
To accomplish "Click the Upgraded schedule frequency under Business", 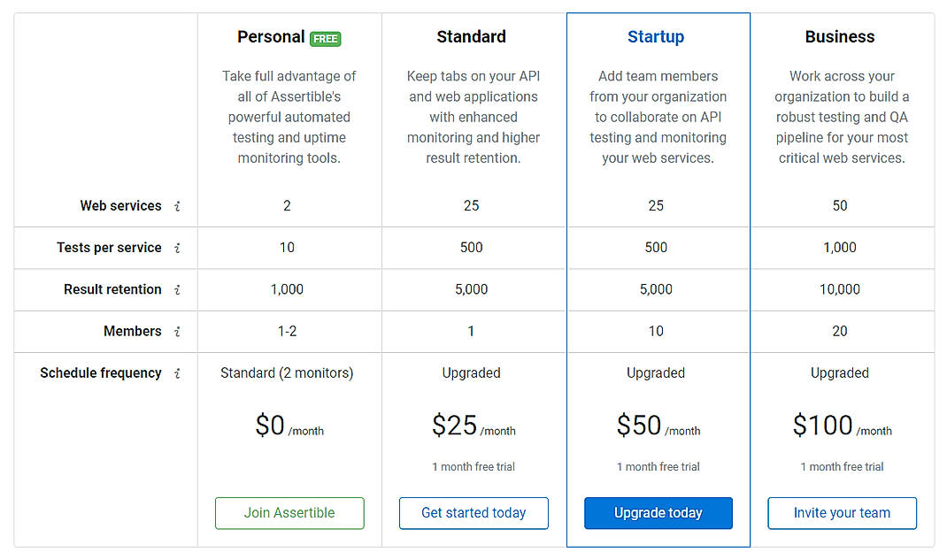I will click(x=839, y=372).
